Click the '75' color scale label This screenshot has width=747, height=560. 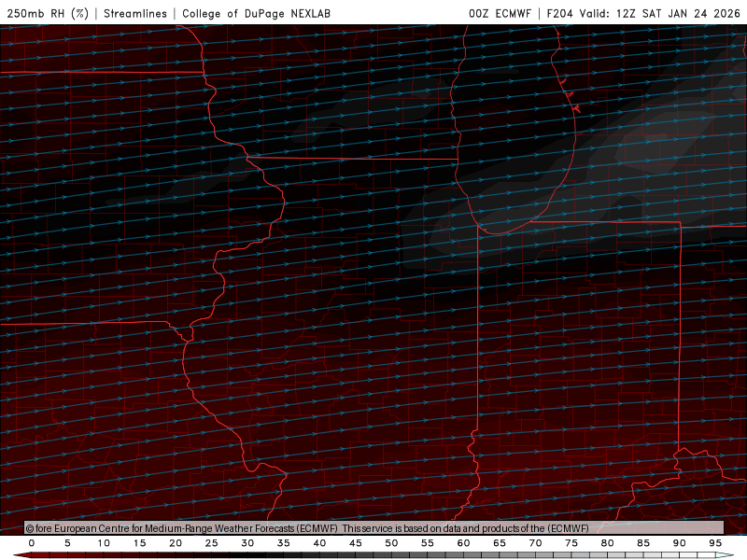tap(571, 543)
